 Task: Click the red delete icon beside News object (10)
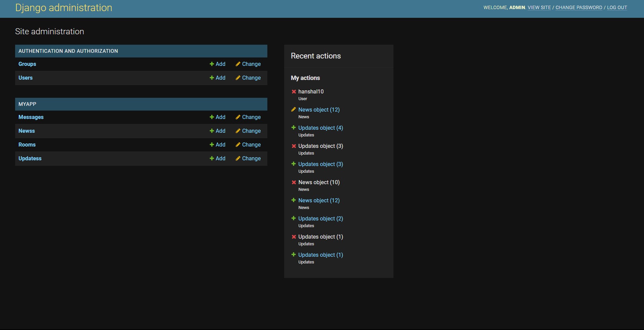point(294,182)
